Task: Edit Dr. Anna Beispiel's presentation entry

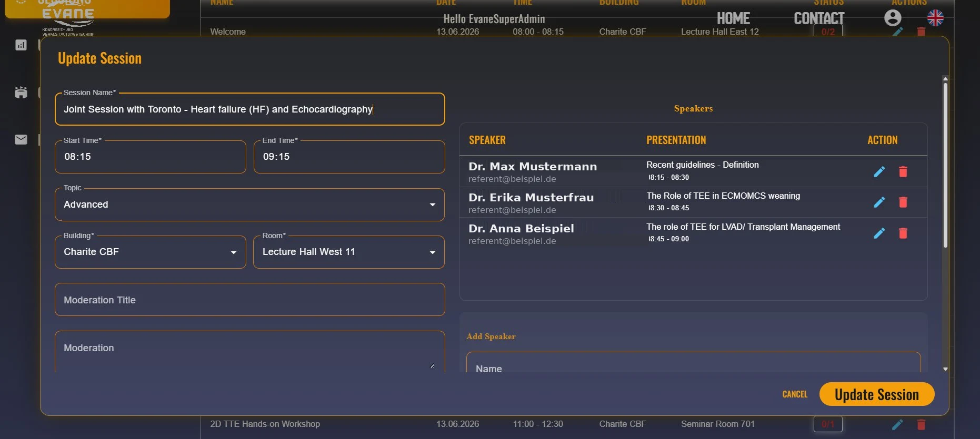Action: pyautogui.click(x=879, y=233)
